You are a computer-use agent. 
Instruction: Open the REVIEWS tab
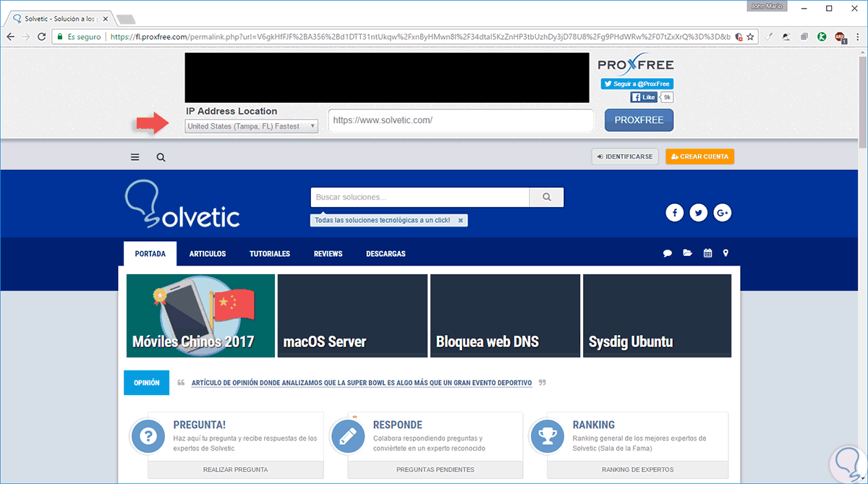click(328, 254)
